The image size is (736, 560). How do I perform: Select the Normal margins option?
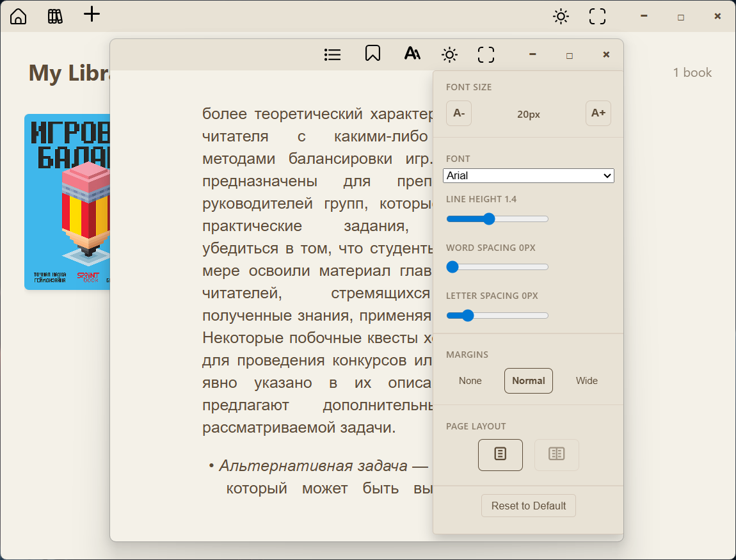(528, 381)
